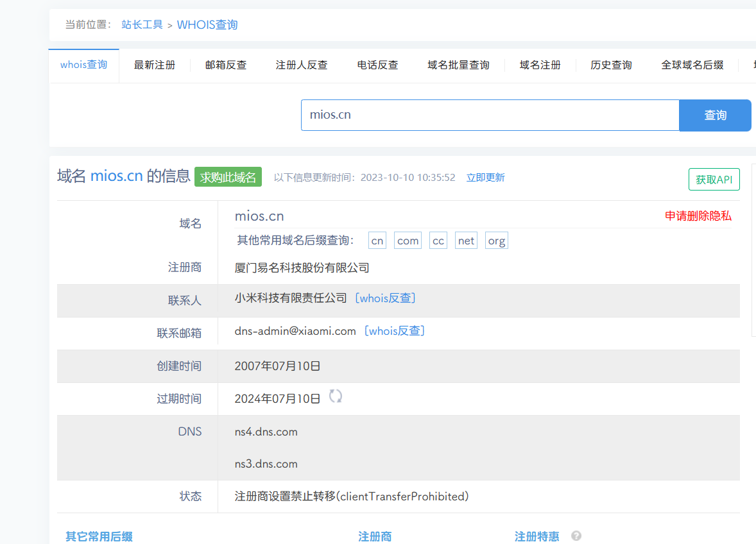Click the 立即更新 link

486,177
